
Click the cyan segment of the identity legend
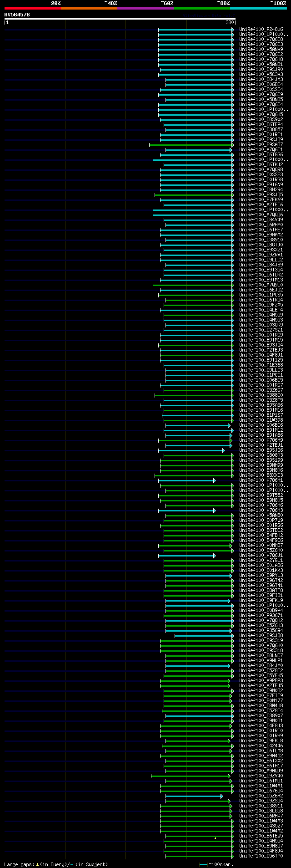[258, 8]
